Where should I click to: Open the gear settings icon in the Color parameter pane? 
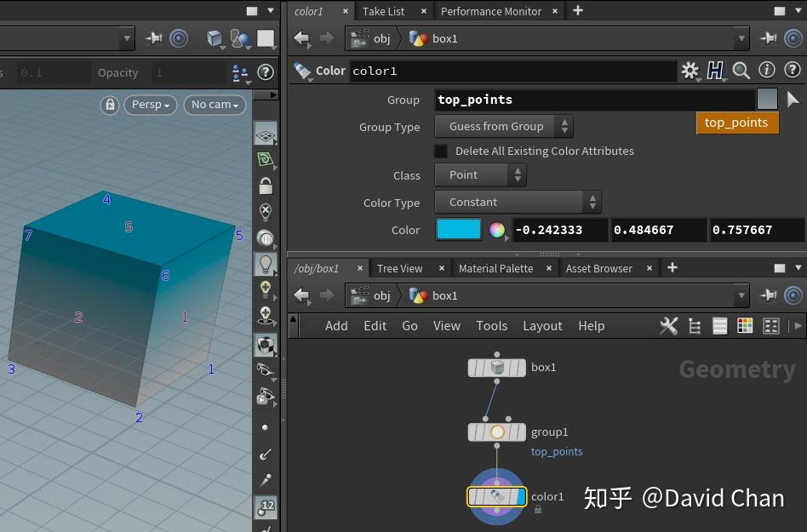pos(690,72)
